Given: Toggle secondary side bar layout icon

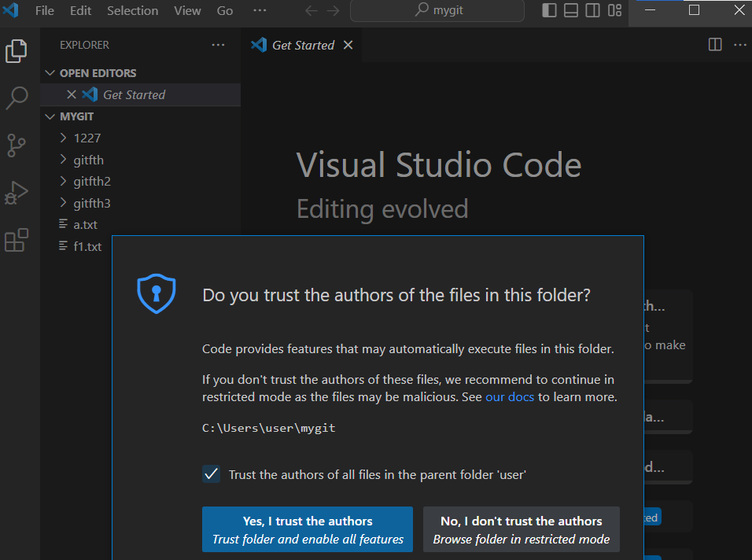Looking at the screenshot, I should pyautogui.click(x=593, y=10).
